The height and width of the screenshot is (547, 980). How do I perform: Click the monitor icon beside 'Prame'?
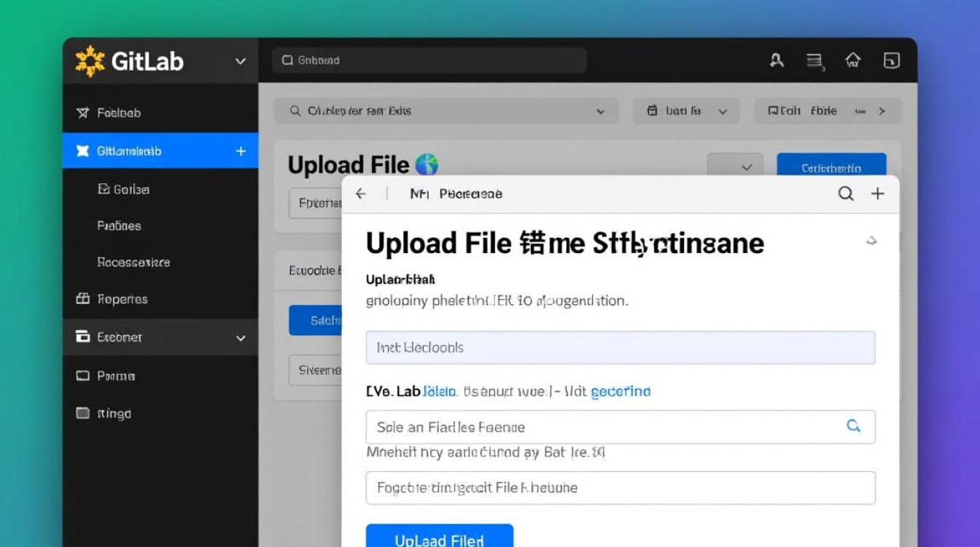pyautogui.click(x=82, y=376)
